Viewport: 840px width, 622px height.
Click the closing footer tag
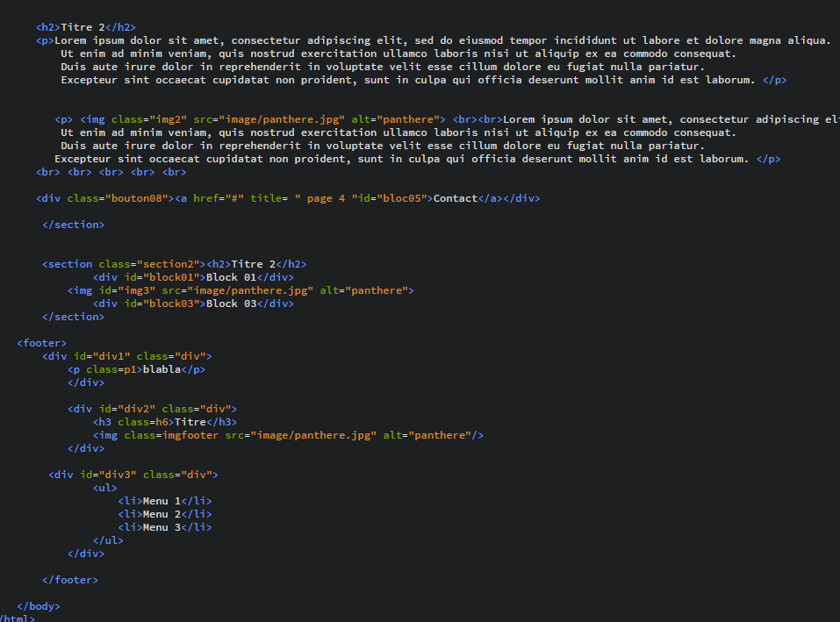(x=70, y=580)
